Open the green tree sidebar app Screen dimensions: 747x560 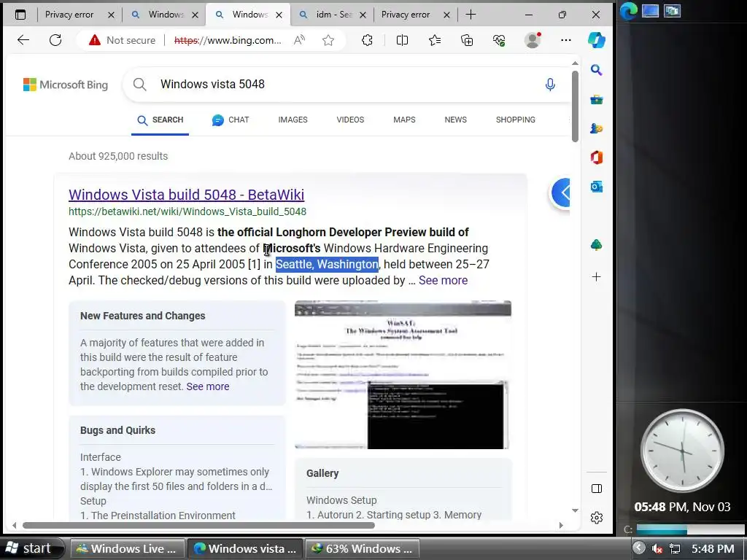[597, 245]
